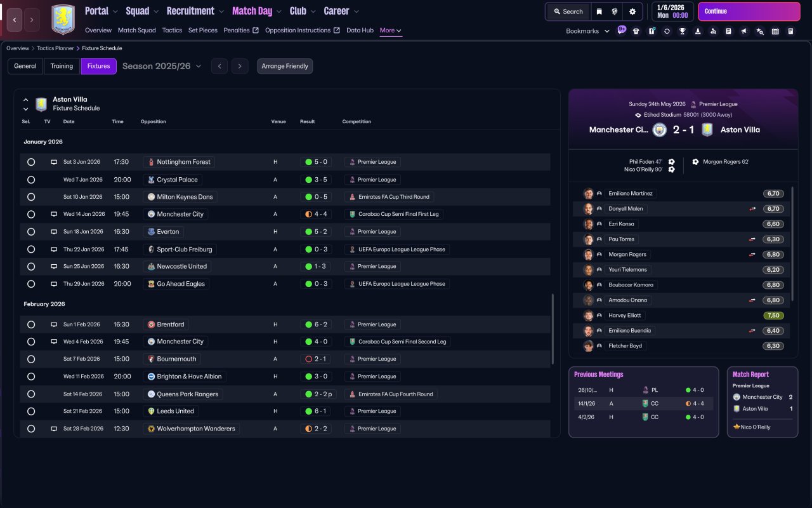Open the star with magnifier bookmark icon

[760, 31]
